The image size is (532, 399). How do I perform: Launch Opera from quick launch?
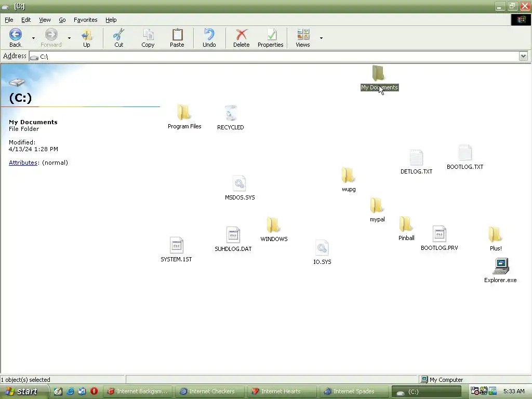(x=94, y=391)
